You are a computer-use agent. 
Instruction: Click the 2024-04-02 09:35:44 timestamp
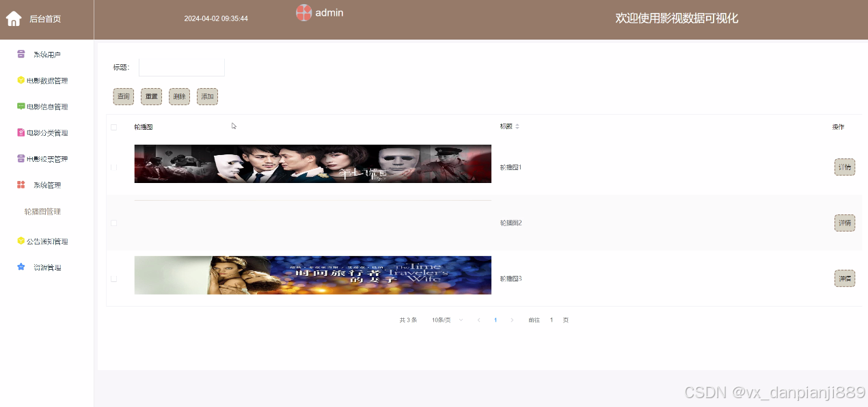click(216, 18)
